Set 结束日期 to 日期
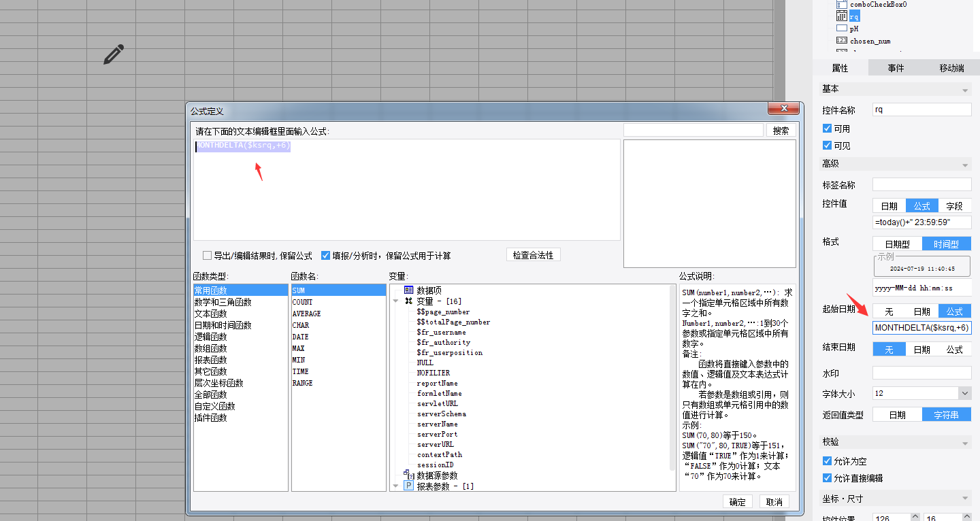980x521 pixels. pos(922,350)
